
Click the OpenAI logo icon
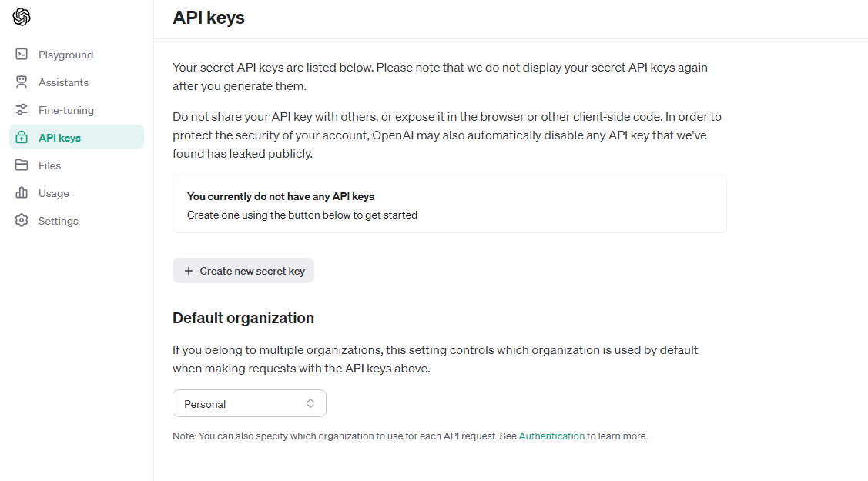(x=22, y=17)
